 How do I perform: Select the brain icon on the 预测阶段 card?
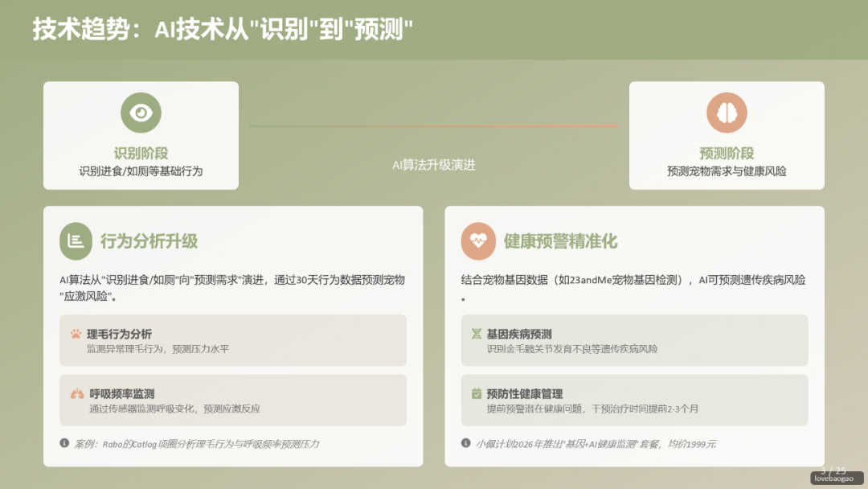click(726, 113)
